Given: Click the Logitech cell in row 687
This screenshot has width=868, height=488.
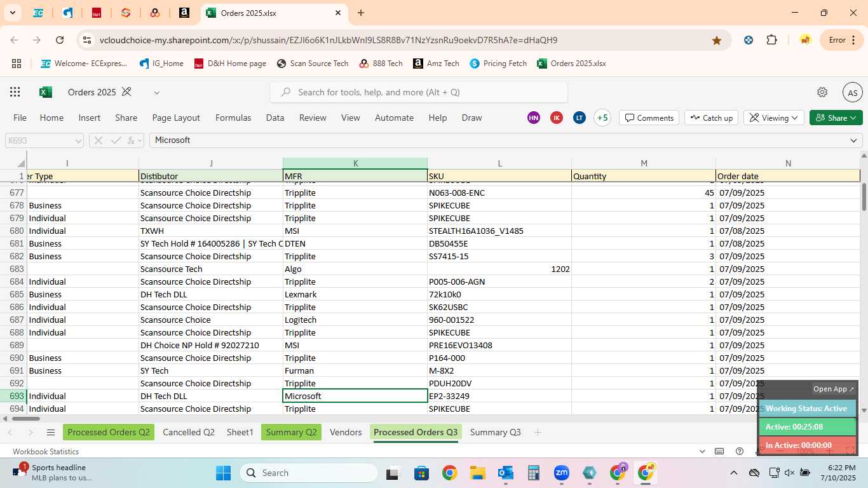Looking at the screenshot, I should tap(355, 320).
